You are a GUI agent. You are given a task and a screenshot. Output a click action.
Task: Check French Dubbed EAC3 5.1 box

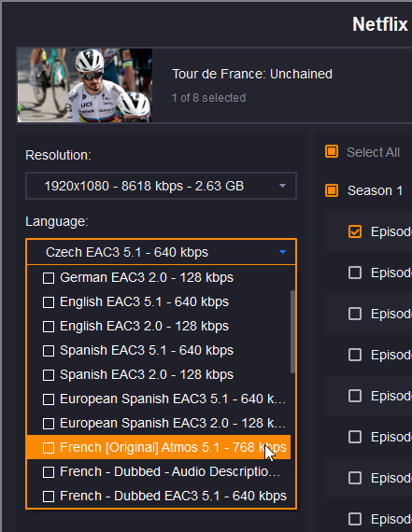coord(49,497)
